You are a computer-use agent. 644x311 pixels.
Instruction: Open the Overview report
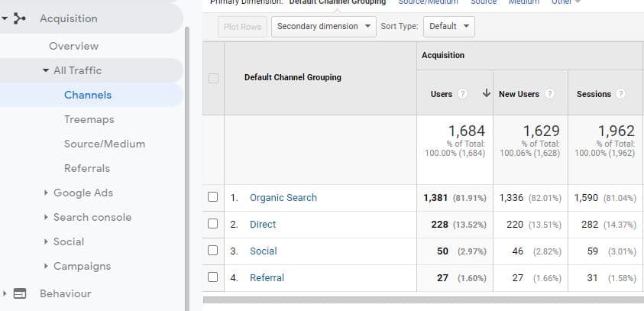point(73,46)
